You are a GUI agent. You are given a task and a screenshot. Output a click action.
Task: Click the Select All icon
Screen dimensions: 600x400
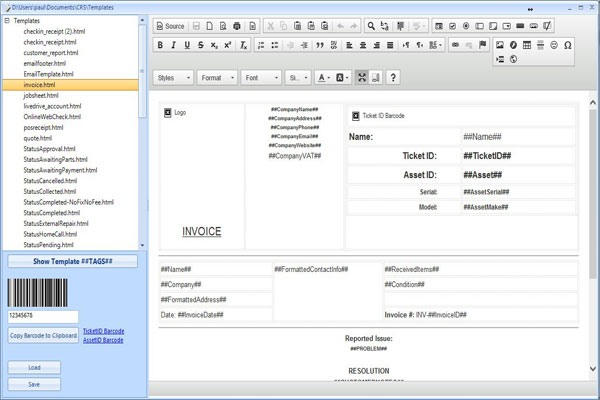point(400,26)
